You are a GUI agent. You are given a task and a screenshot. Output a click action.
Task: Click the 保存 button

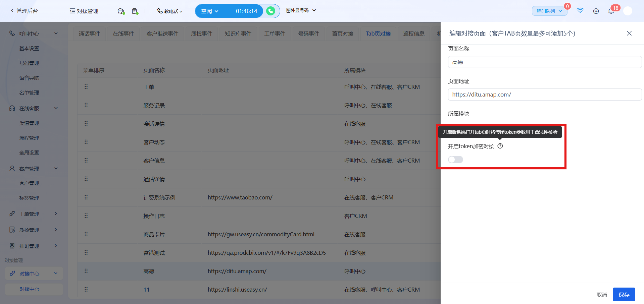[x=624, y=295]
